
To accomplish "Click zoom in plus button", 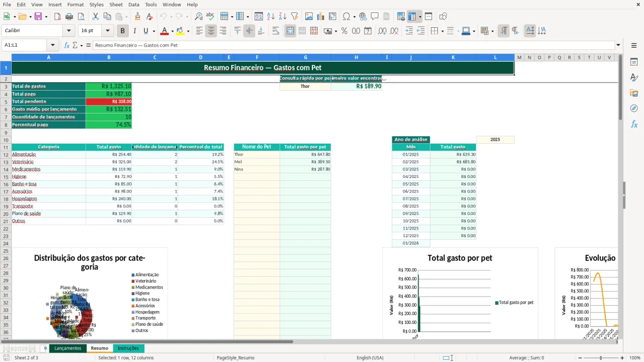I will (623, 358).
